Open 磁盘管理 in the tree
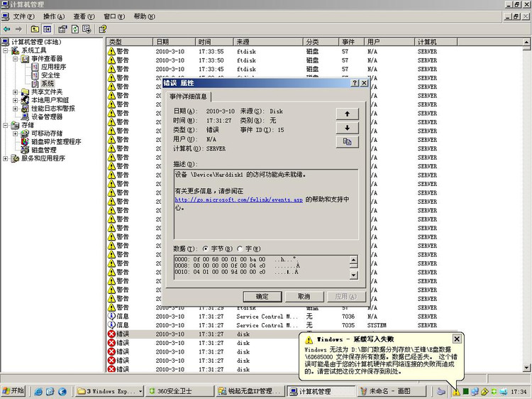This screenshot has height=399, width=532. (x=44, y=150)
